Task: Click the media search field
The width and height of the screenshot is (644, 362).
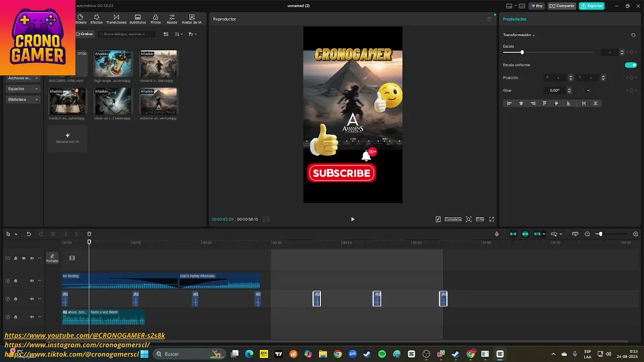Action: pos(127,34)
